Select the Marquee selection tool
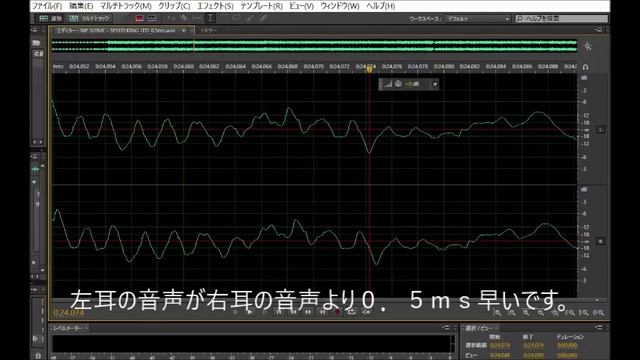Viewport: 640px width, 360px height. point(224,18)
